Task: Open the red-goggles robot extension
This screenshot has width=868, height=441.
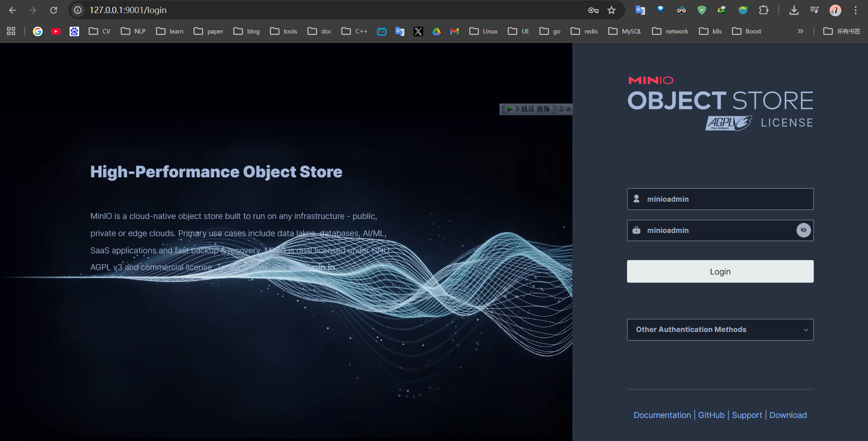Action: (681, 10)
